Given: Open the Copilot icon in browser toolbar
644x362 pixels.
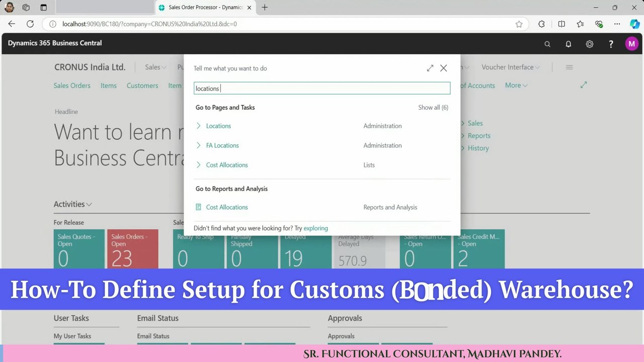Looking at the screenshot, I should click(635, 24).
